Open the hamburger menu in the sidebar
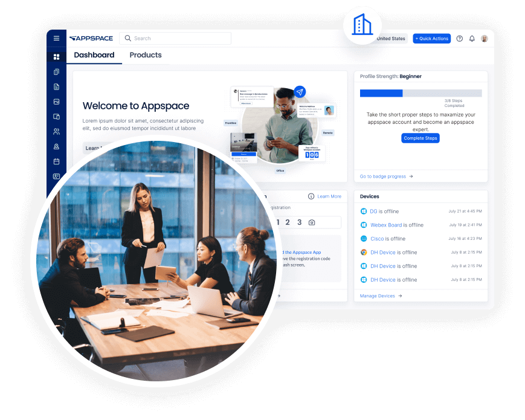 coord(56,38)
